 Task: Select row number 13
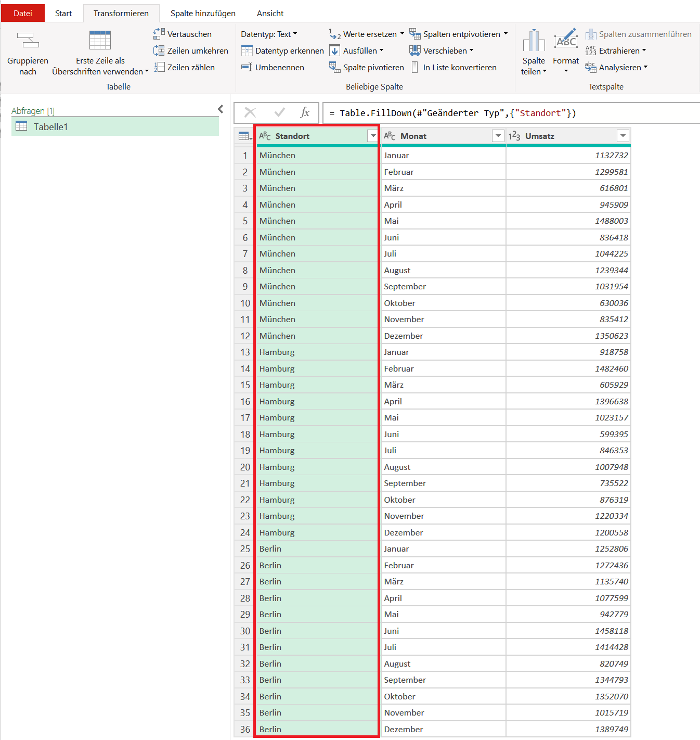pos(245,352)
